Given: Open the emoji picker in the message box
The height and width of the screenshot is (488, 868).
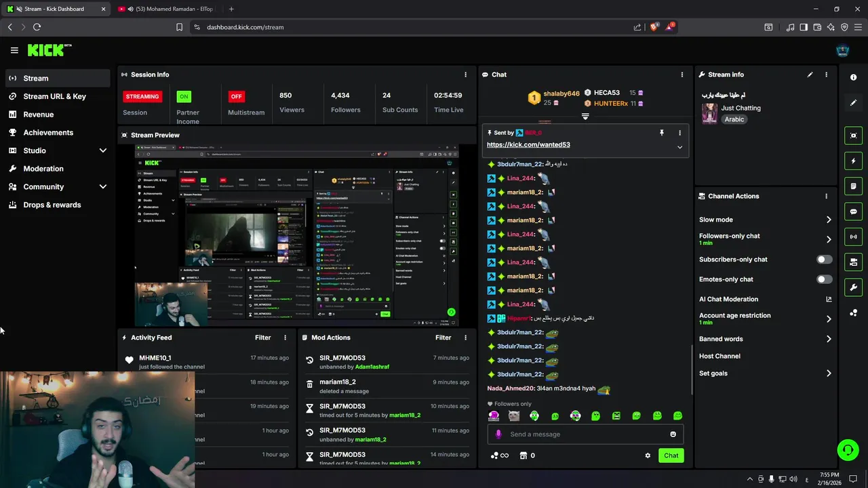Looking at the screenshot, I should pyautogui.click(x=673, y=434).
